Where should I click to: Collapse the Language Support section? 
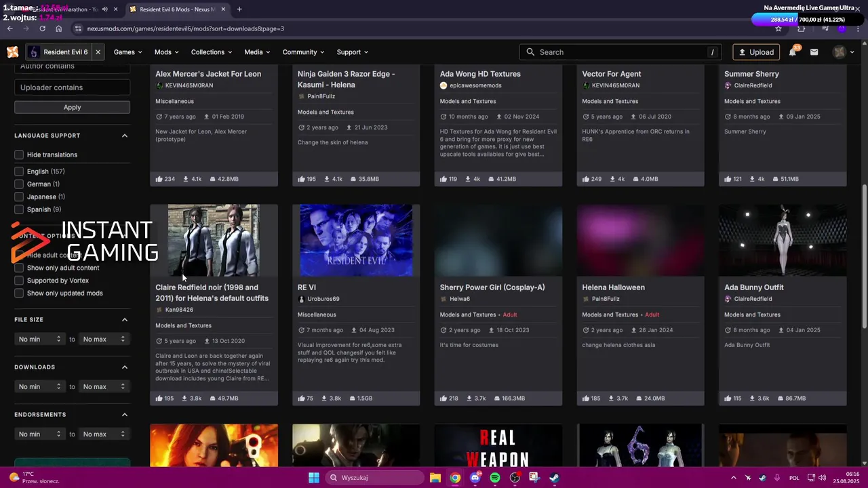pyautogui.click(x=125, y=136)
